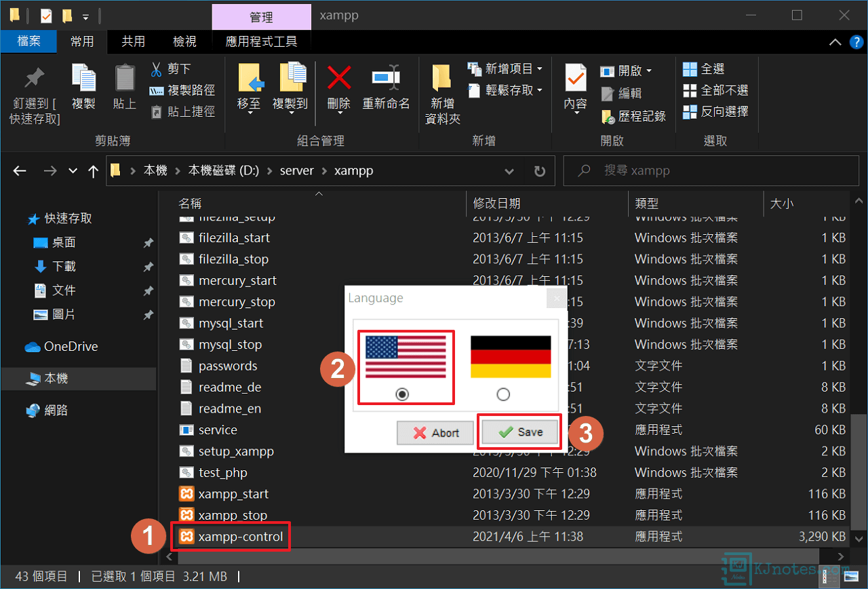Sort by the 修改日期 Date modified column
This screenshot has width=868, height=589.
[497, 203]
